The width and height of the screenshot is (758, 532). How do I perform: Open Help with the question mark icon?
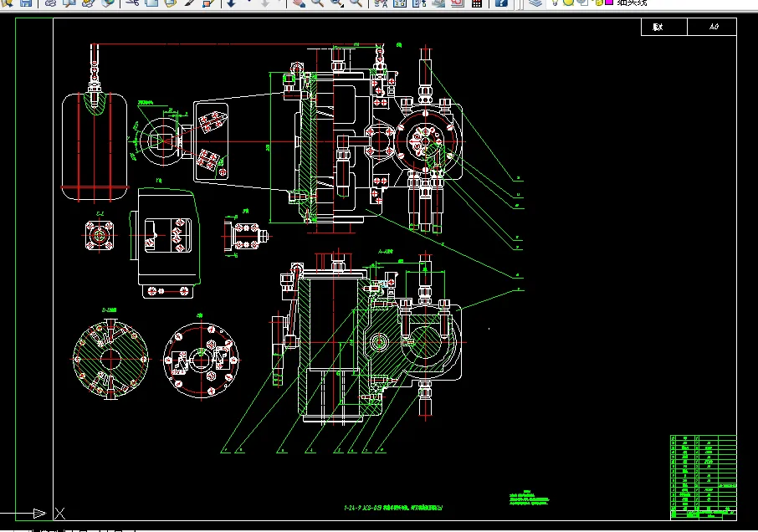(x=501, y=3)
